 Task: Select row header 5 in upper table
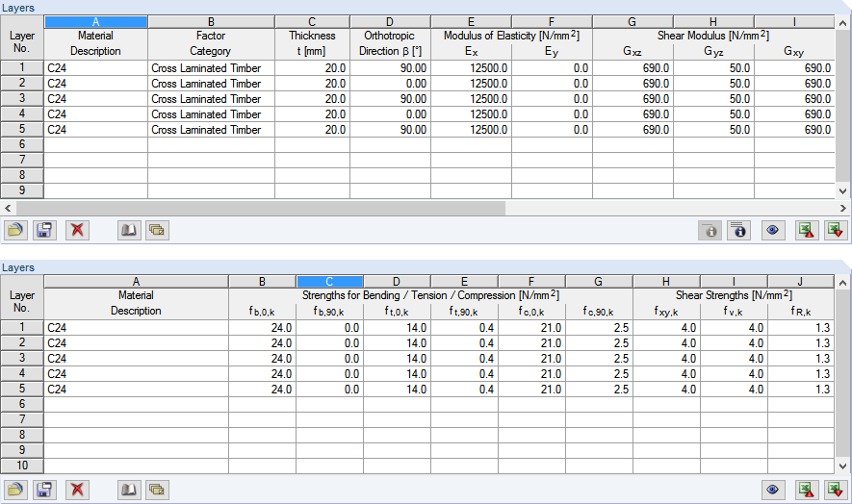[22, 129]
